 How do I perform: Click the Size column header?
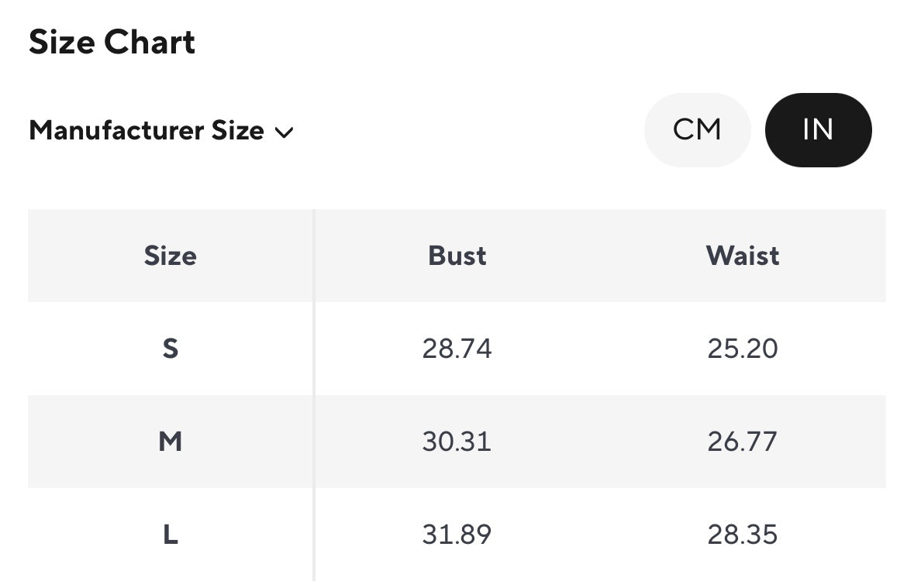[170, 256]
